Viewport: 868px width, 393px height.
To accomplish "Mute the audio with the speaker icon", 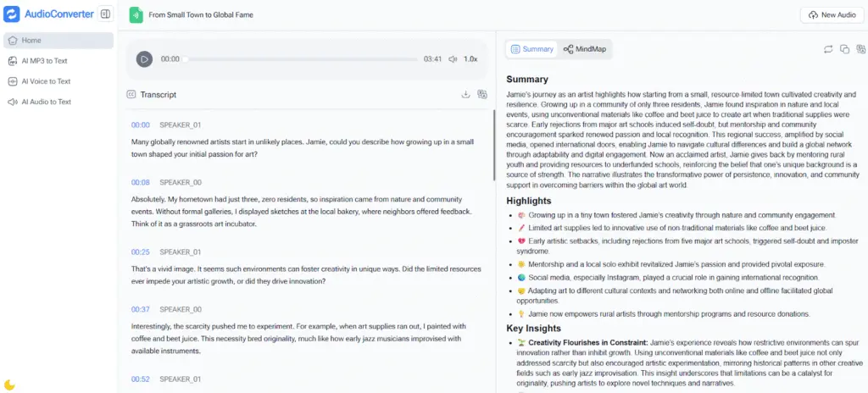I will [x=453, y=59].
